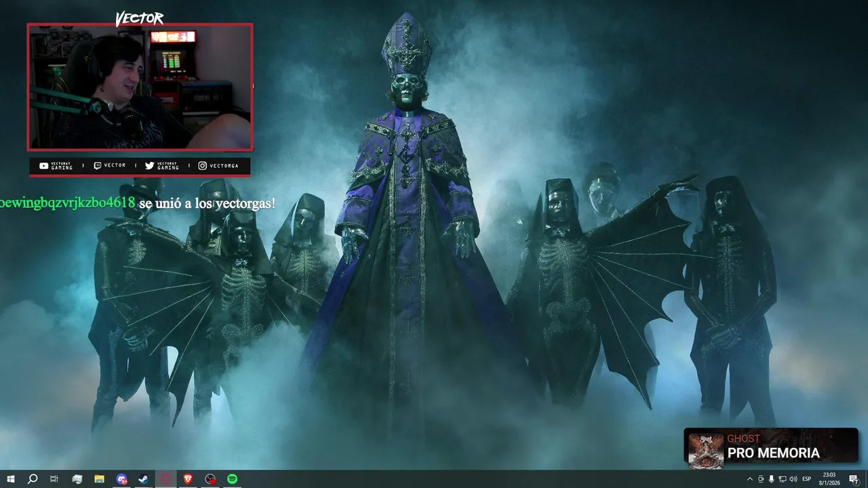Click the Ghost album art thumbnail

pyautogui.click(x=706, y=450)
